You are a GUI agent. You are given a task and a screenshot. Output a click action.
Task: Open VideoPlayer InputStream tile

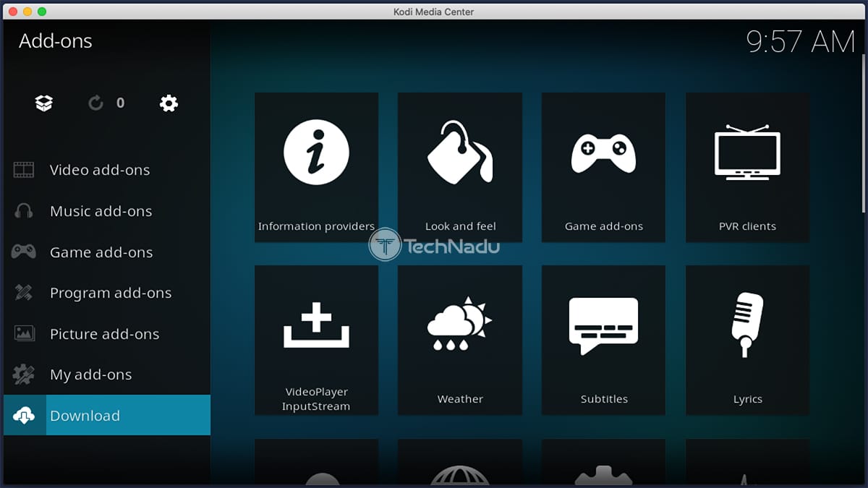pyautogui.click(x=316, y=341)
